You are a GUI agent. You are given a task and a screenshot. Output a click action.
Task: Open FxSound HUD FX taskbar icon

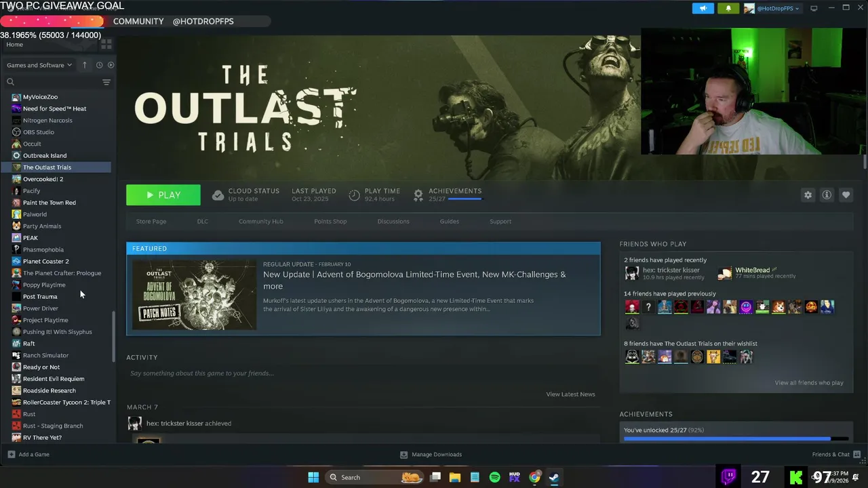[514, 477]
